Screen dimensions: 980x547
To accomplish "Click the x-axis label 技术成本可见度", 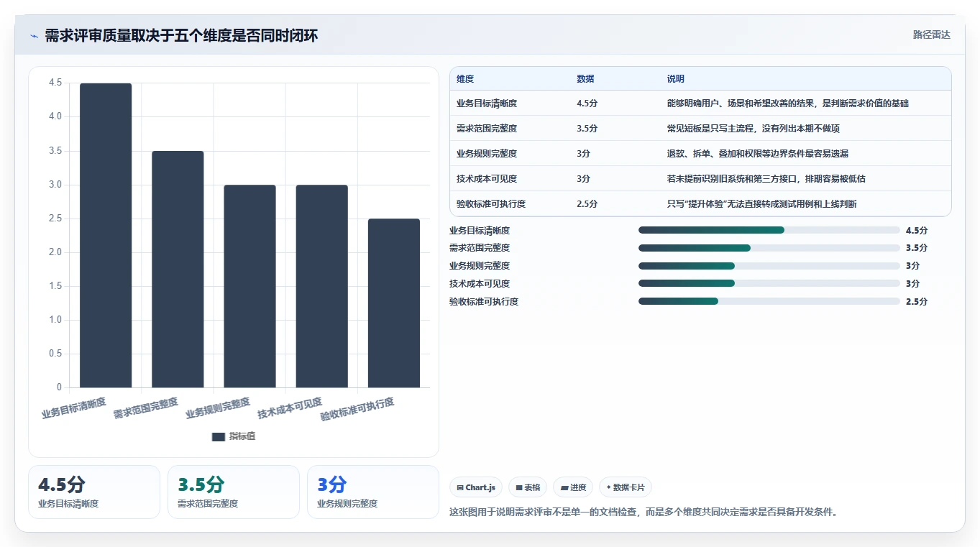I will click(290, 408).
